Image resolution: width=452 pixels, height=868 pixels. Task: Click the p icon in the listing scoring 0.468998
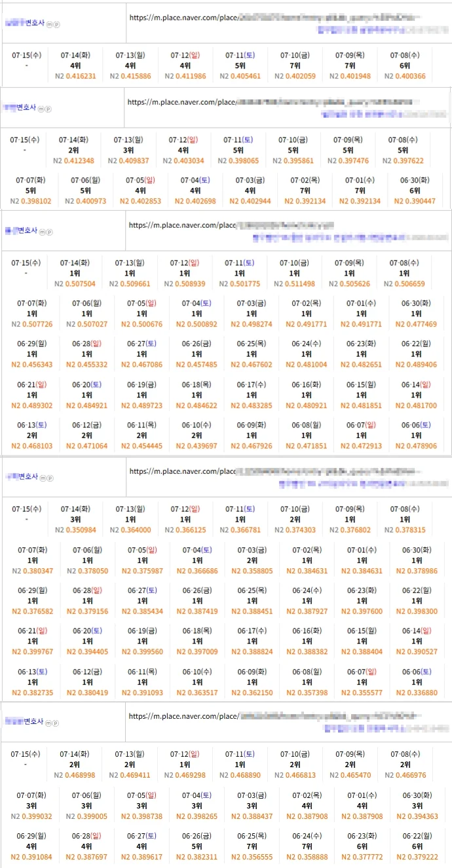tap(56, 723)
